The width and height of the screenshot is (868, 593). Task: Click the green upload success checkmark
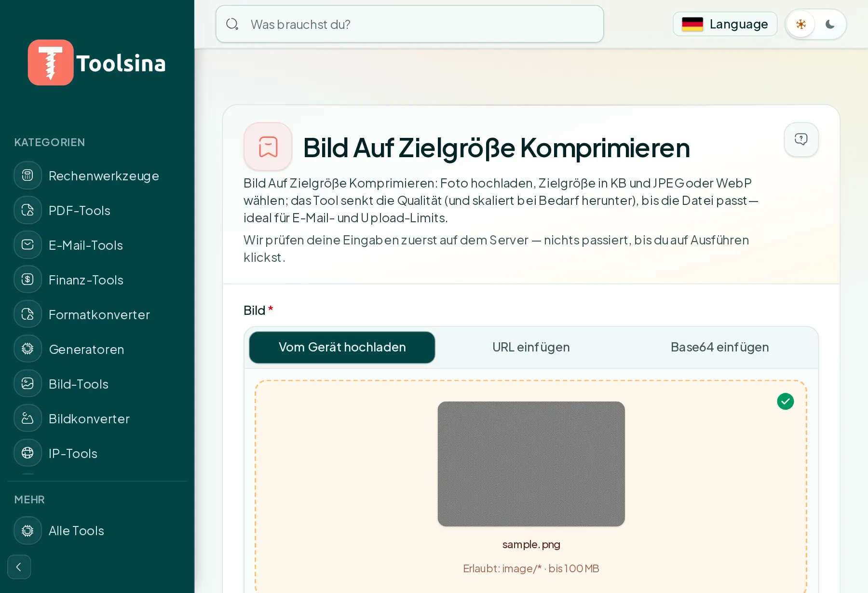point(786,401)
